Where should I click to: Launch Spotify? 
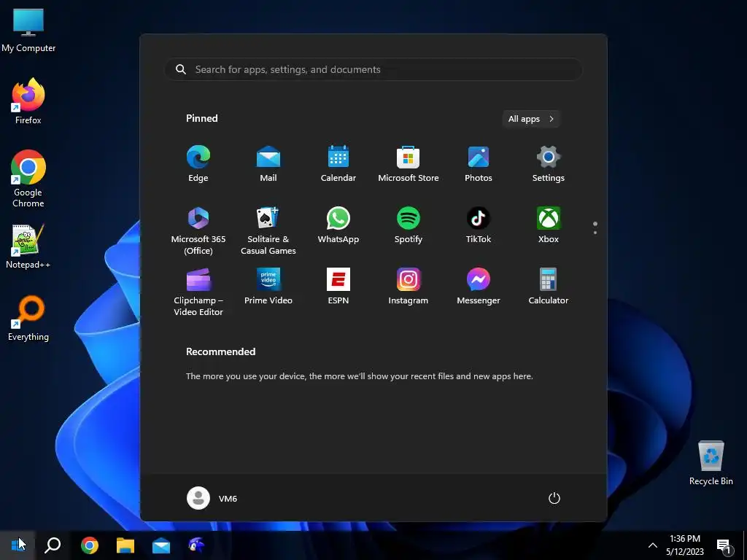[x=409, y=225]
